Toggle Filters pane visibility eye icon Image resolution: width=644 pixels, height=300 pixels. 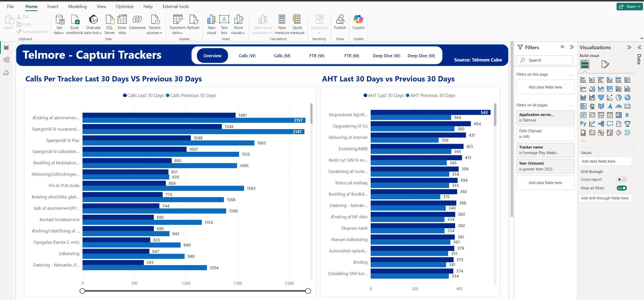pyautogui.click(x=562, y=47)
